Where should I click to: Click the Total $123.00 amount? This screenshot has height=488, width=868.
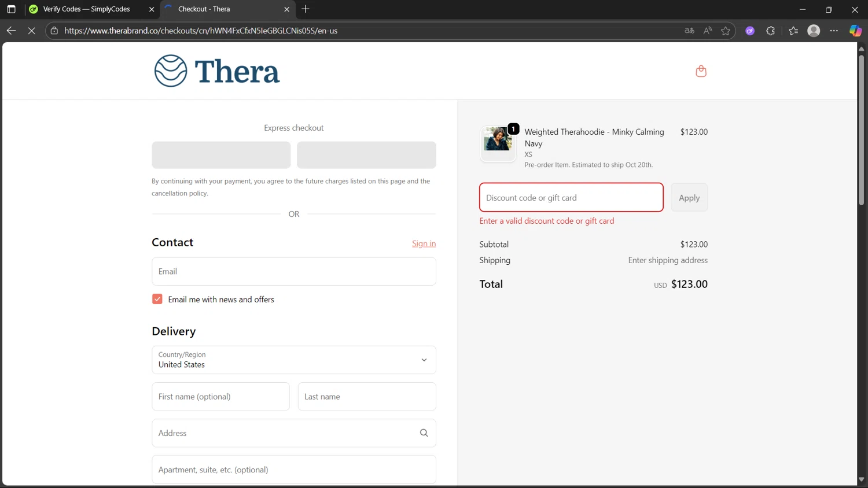(x=689, y=284)
